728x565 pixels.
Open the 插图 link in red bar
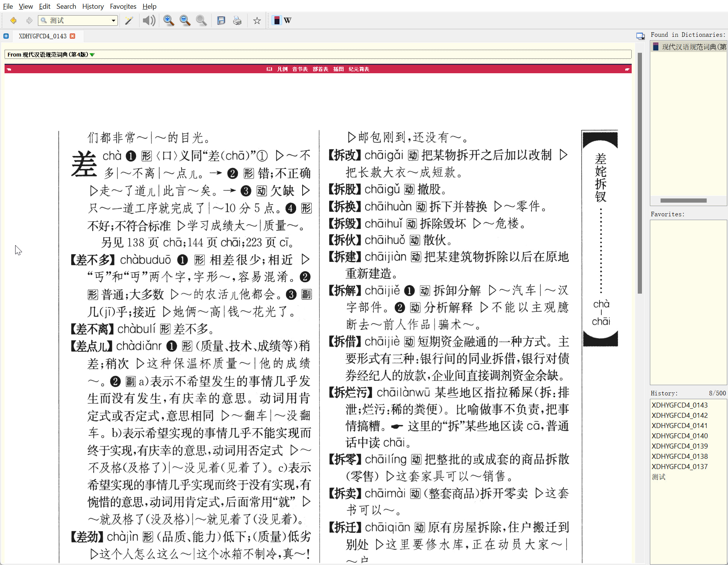click(x=338, y=69)
